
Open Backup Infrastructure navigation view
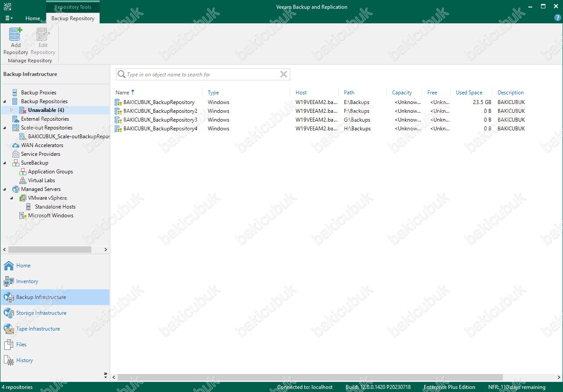click(x=55, y=297)
